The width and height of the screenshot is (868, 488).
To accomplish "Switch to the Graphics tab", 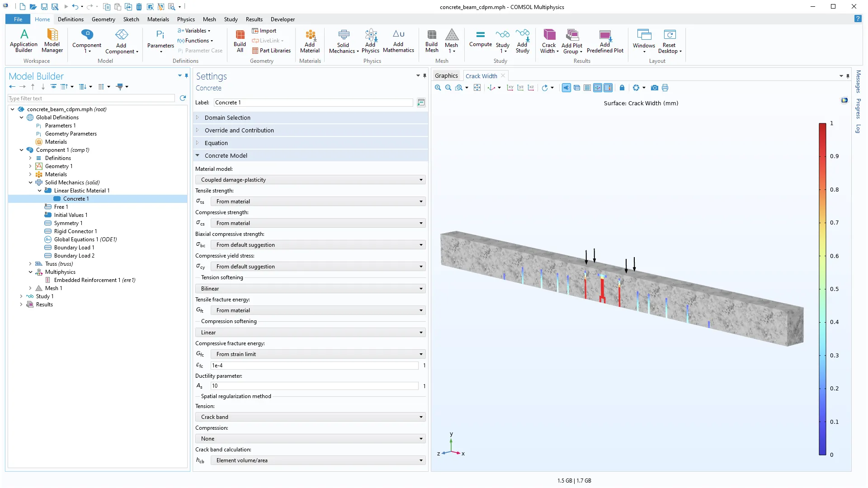I will tap(446, 76).
